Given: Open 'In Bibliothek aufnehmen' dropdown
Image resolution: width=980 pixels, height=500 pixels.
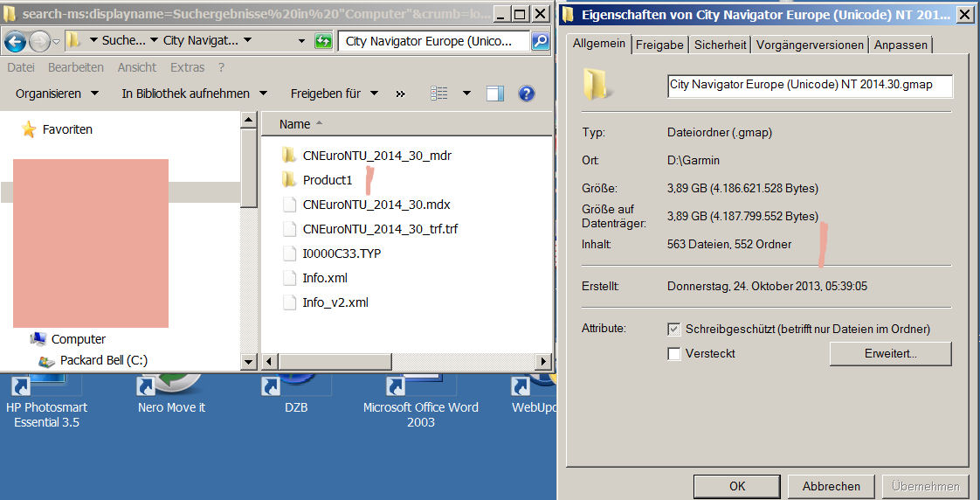Looking at the screenshot, I should pyautogui.click(x=195, y=94).
